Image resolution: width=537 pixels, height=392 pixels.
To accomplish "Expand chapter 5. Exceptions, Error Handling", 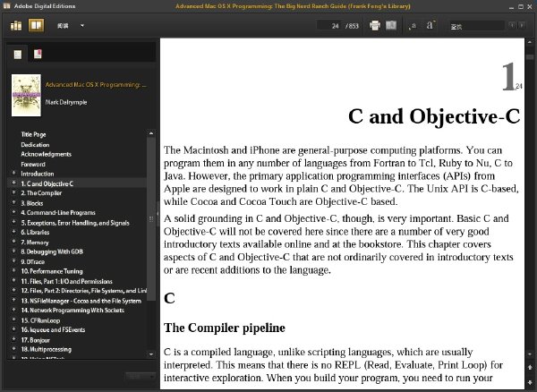I will point(13,222).
